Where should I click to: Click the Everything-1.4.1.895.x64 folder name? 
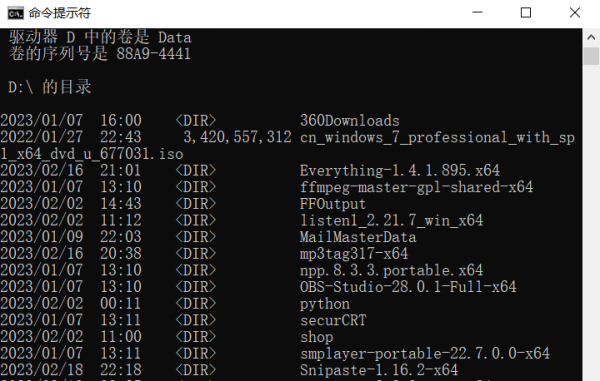[x=400, y=170]
